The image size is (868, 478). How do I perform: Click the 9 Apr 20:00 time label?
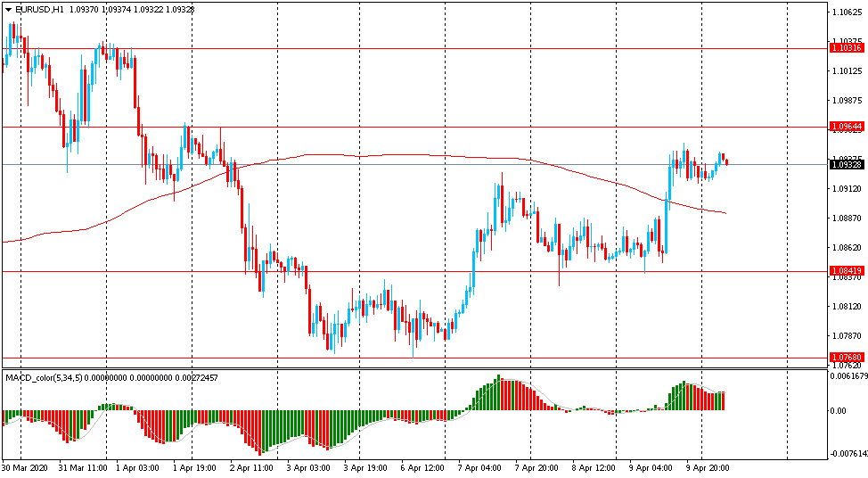pos(708,467)
